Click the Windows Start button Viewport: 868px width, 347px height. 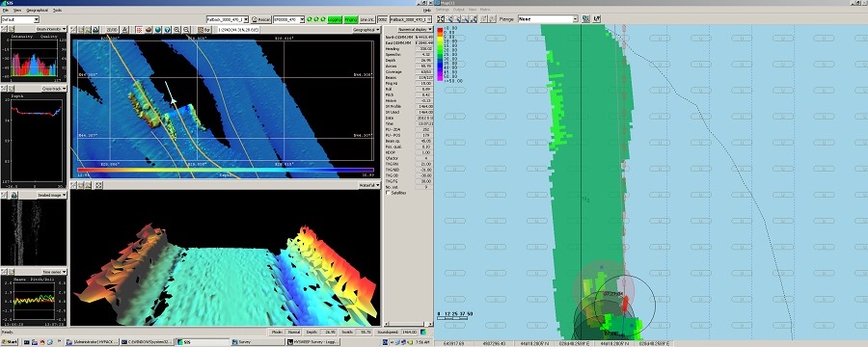point(10,342)
